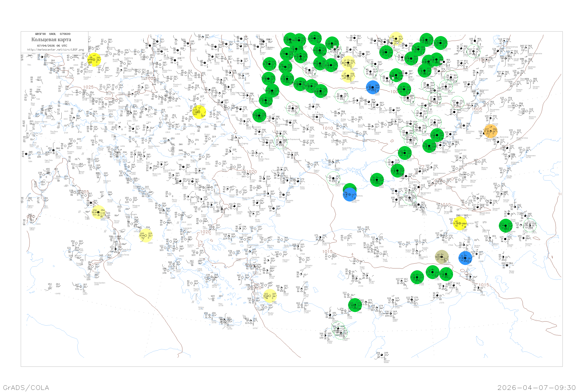The width and height of the screenshot is (588, 392).
Task: Click the yellow station marker near Krakow
Action: [x=199, y=112]
